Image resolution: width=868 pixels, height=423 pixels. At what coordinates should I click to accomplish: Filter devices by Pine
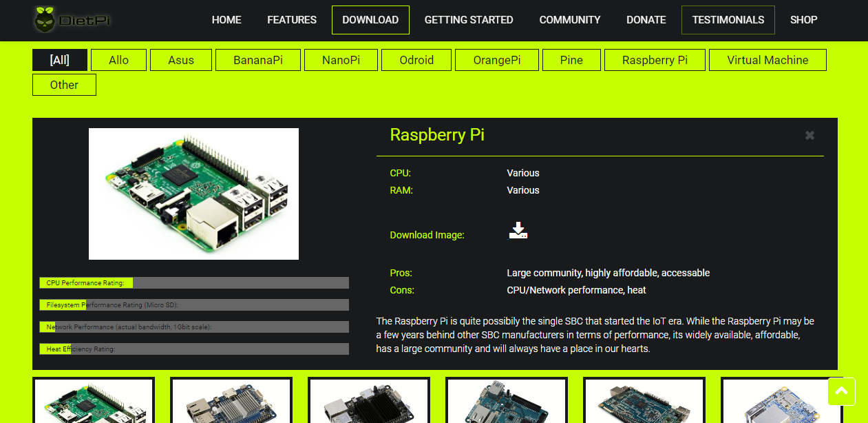tap(571, 60)
